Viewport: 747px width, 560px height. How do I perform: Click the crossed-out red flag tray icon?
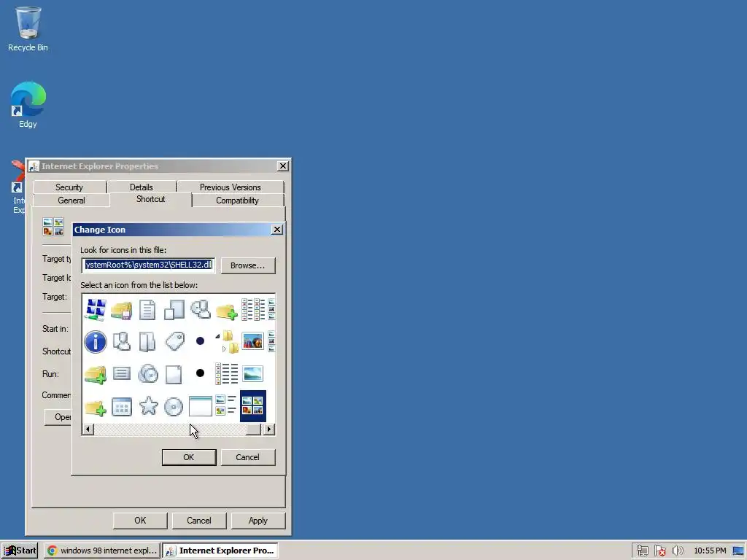pos(659,551)
